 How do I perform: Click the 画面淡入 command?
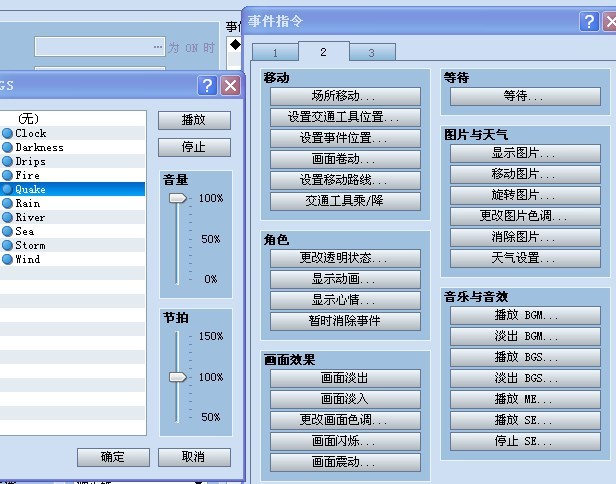point(345,399)
